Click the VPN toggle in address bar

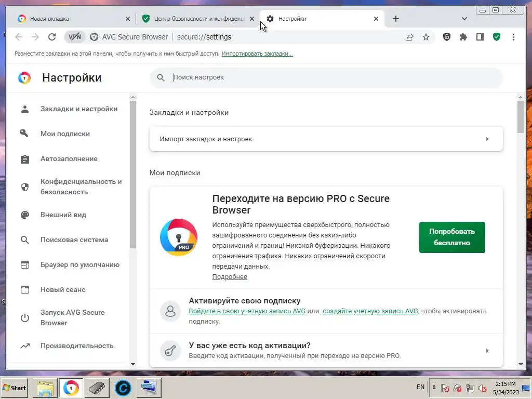pyautogui.click(x=75, y=37)
